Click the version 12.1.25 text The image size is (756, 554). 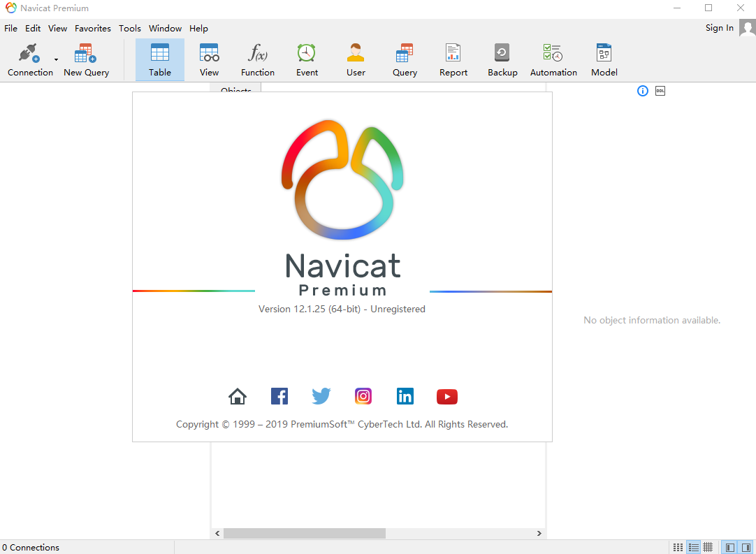342,309
